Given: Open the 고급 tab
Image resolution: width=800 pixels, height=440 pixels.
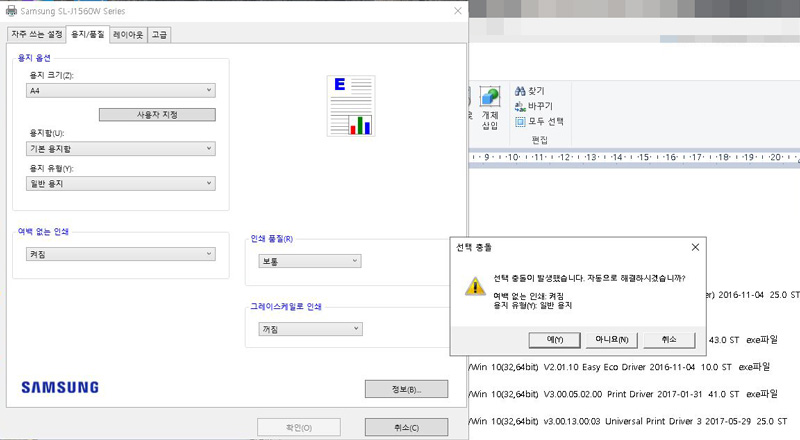Looking at the screenshot, I should [159, 35].
